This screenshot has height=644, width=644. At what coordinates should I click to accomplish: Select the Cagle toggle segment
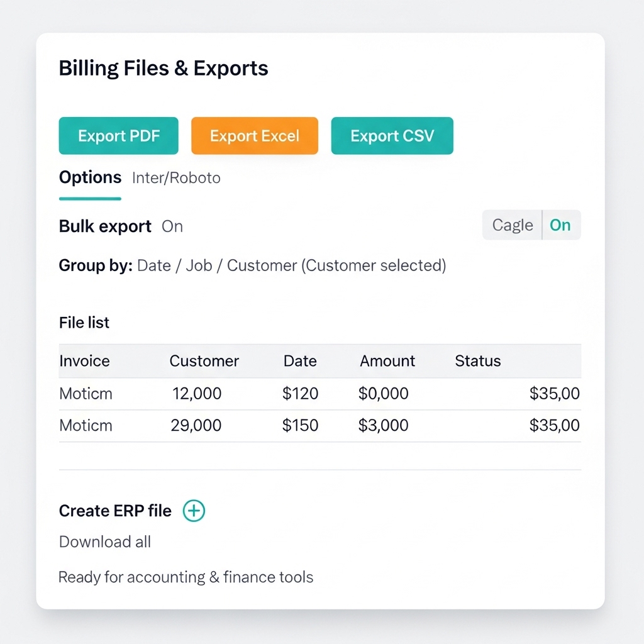pyautogui.click(x=513, y=225)
